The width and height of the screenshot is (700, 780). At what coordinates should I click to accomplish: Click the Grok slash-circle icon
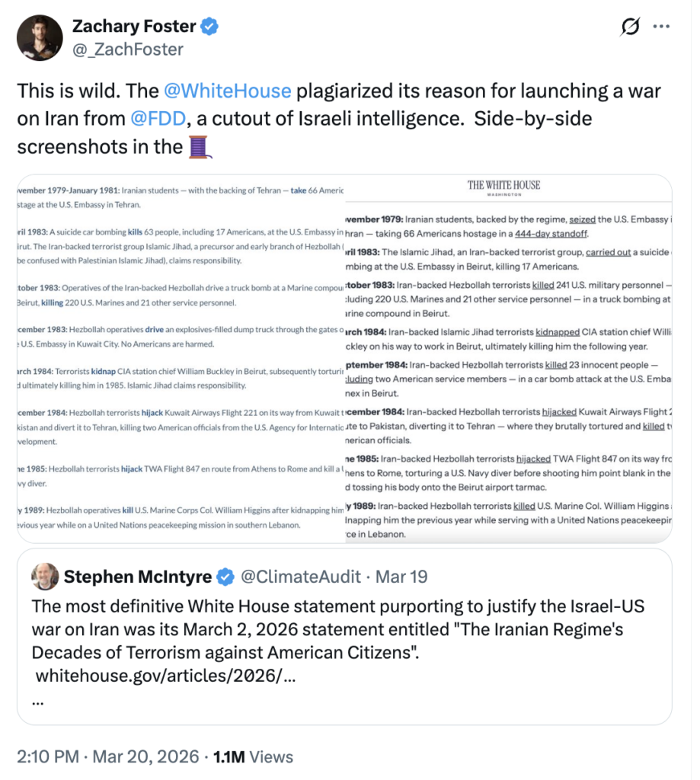tap(629, 27)
